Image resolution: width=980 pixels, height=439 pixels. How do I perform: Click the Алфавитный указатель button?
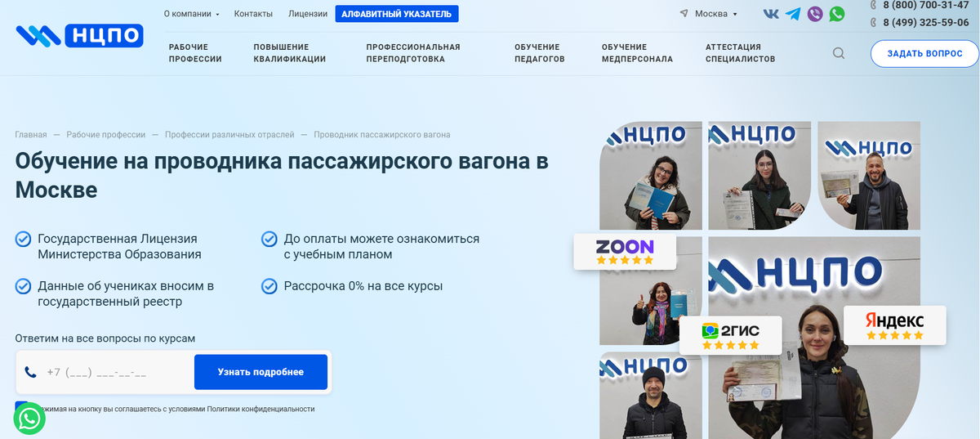pyautogui.click(x=397, y=14)
